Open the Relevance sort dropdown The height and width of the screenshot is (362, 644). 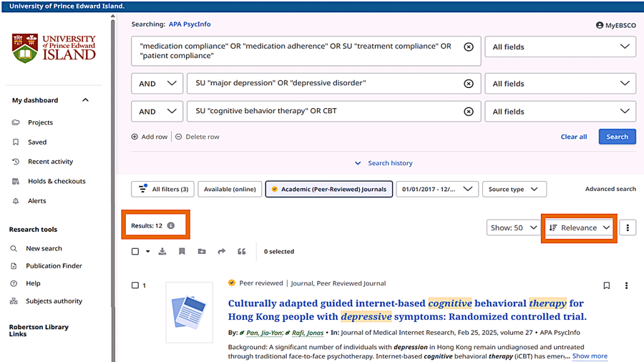point(579,228)
